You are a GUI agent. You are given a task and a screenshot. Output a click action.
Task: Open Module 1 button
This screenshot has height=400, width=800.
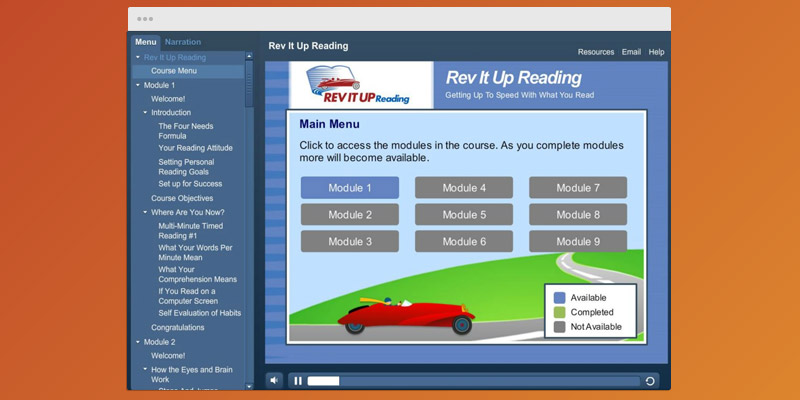pyautogui.click(x=349, y=188)
